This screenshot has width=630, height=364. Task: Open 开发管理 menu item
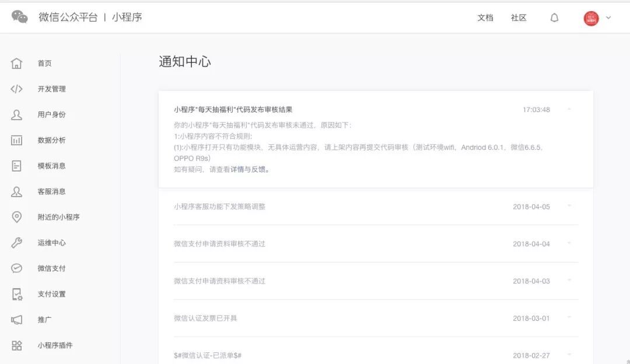[x=51, y=89]
